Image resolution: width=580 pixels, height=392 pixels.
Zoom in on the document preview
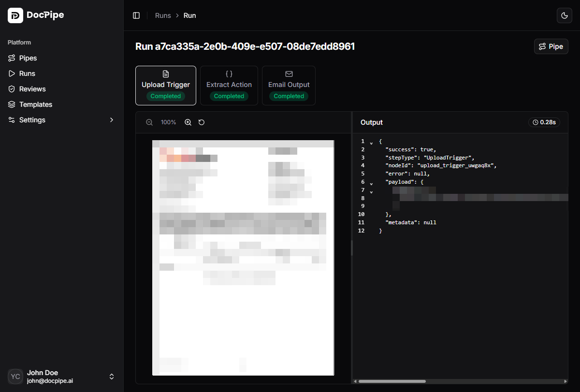(x=188, y=122)
